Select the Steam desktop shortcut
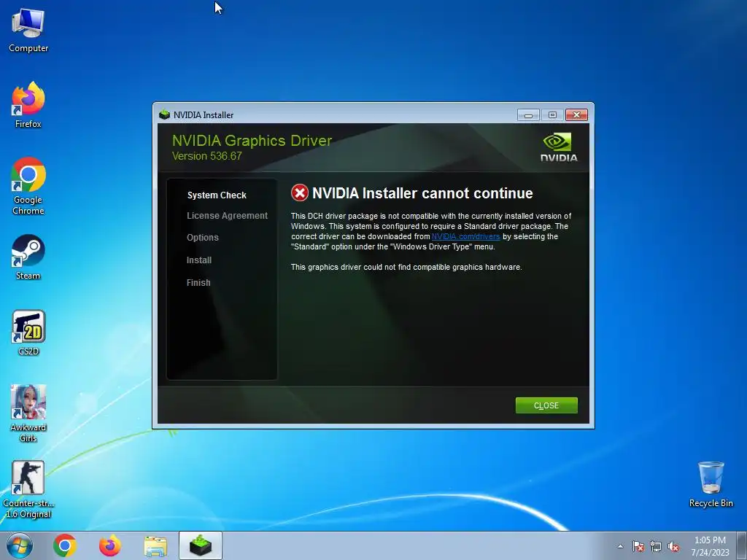Image resolution: width=747 pixels, height=560 pixels. tap(28, 257)
